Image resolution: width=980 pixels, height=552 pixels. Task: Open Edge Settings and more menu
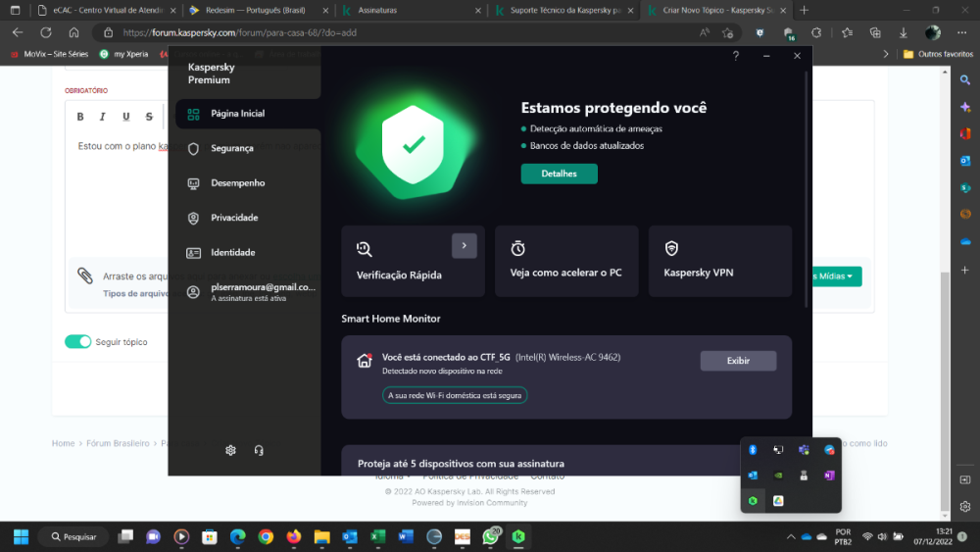point(962,32)
